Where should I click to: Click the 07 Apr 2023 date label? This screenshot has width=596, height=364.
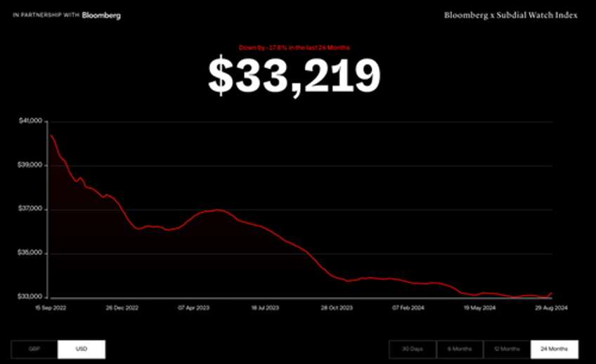tap(193, 308)
